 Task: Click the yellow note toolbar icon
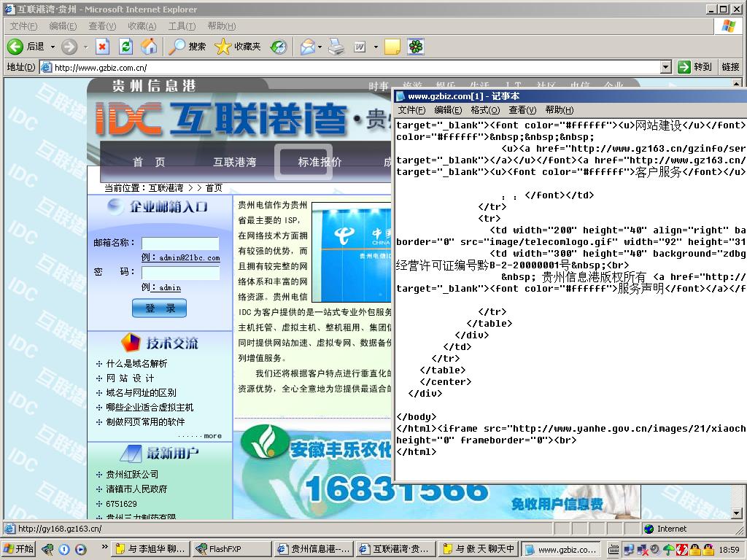coord(392,47)
